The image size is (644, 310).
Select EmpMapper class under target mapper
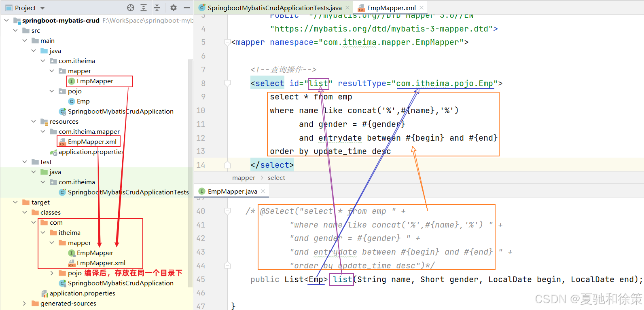tap(95, 253)
